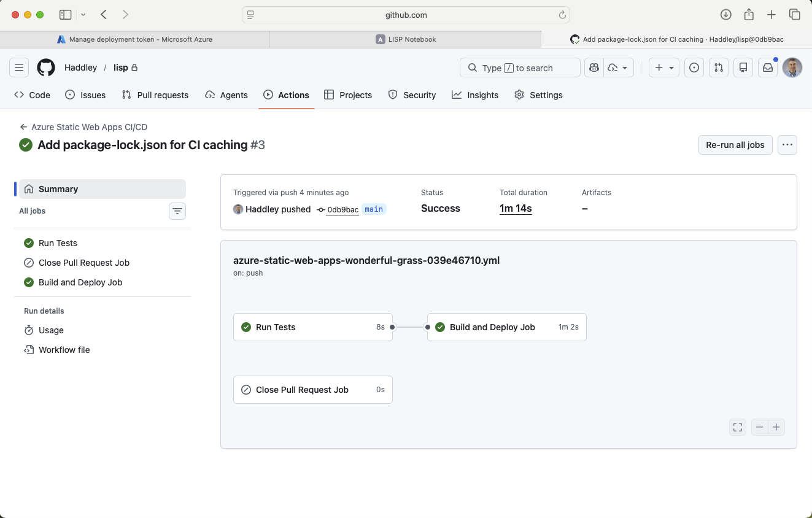Open the Workflow file via its icon
The width and height of the screenshot is (812, 518).
tap(29, 350)
